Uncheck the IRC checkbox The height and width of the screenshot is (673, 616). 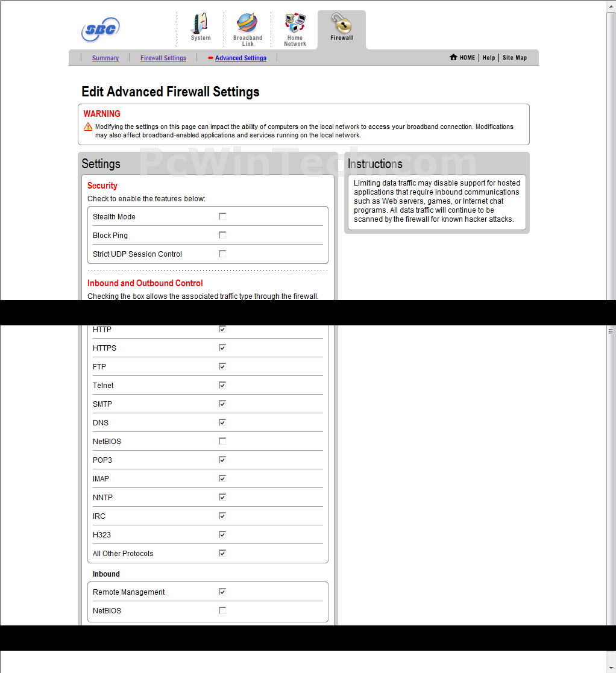(222, 516)
